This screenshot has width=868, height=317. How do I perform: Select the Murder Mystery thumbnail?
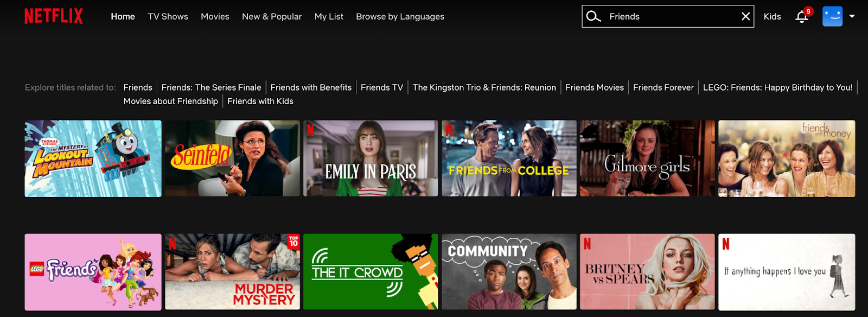click(x=232, y=272)
